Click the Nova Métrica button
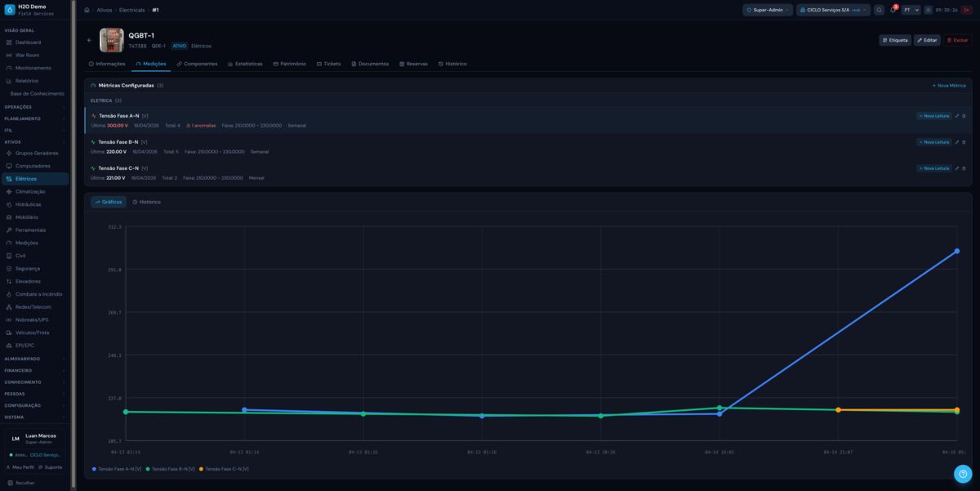Image resolution: width=980 pixels, height=491 pixels. coord(949,85)
